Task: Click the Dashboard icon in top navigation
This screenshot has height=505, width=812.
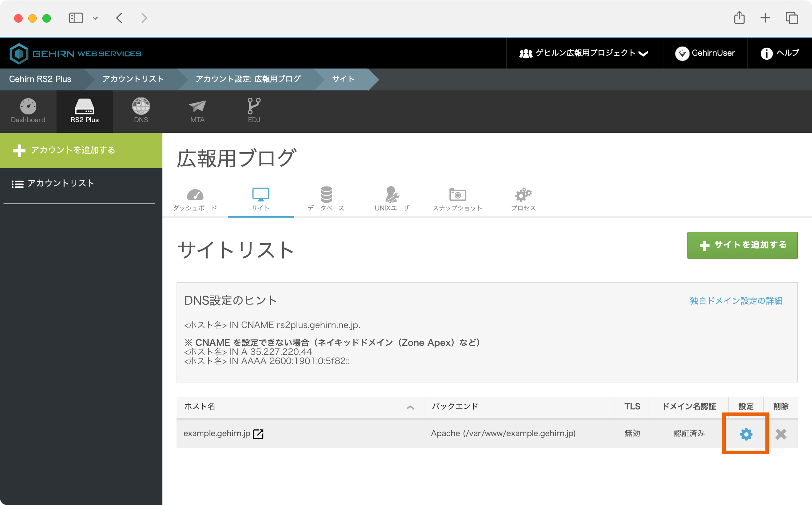Action: click(x=28, y=111)
